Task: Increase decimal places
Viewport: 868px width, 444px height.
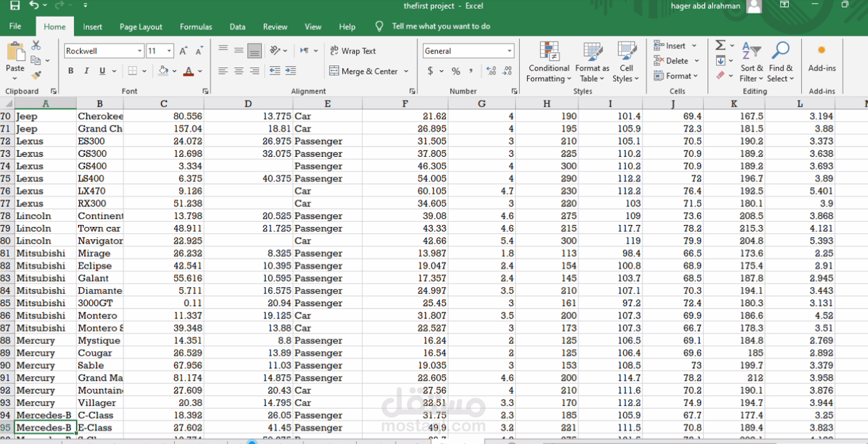Action: [491, 71]
